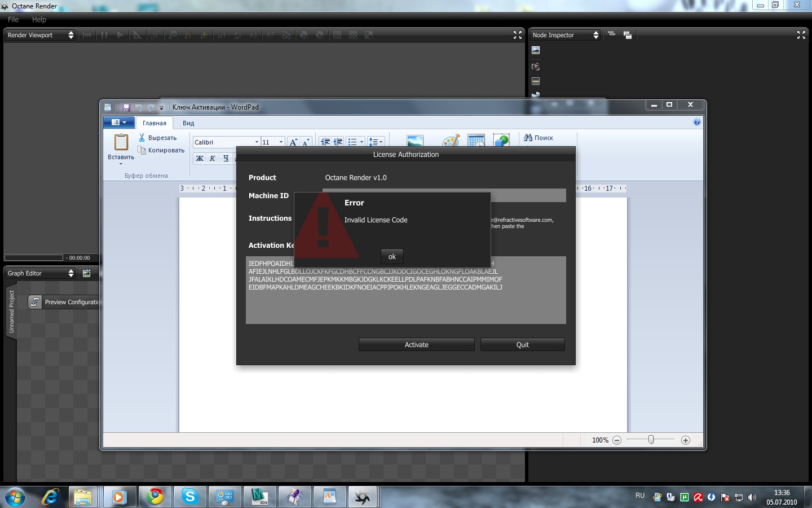Click the zoom out minus button in WordPad
The width and height of the screenshot is (812, 508).
[x=617, y=440]
